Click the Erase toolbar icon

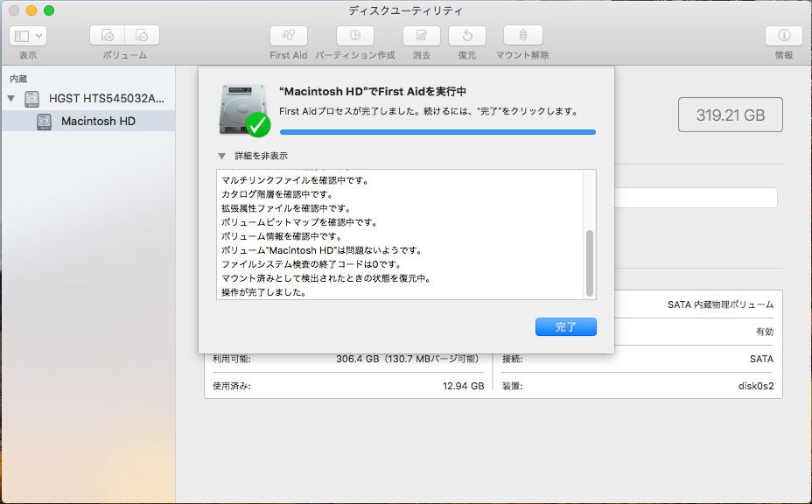coord(422,35)
